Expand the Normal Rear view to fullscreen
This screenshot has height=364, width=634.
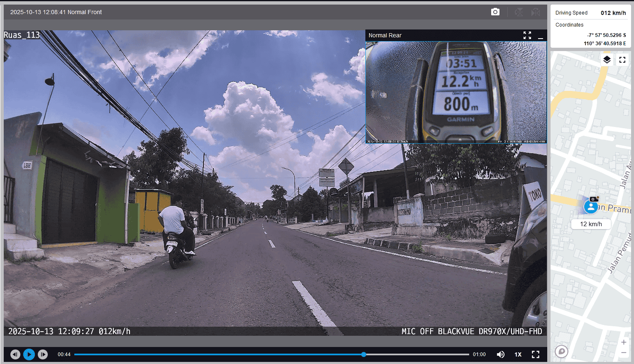tap(527, 35)
